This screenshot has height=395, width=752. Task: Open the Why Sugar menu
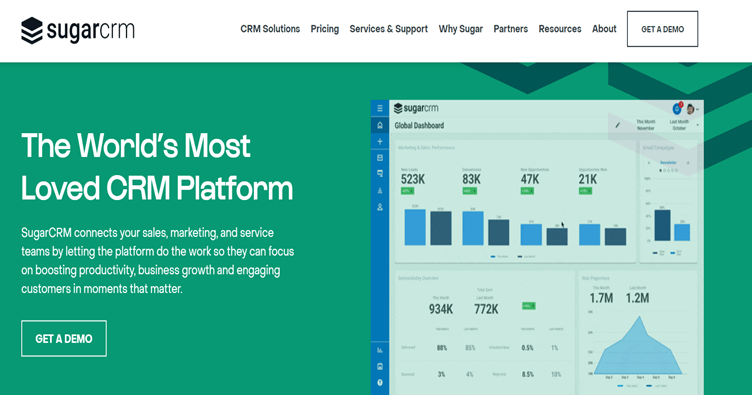(x=460, y=29)
